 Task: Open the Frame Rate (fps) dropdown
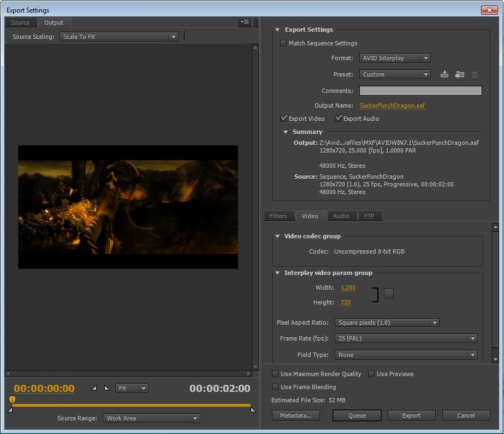[x=406, y=338]
